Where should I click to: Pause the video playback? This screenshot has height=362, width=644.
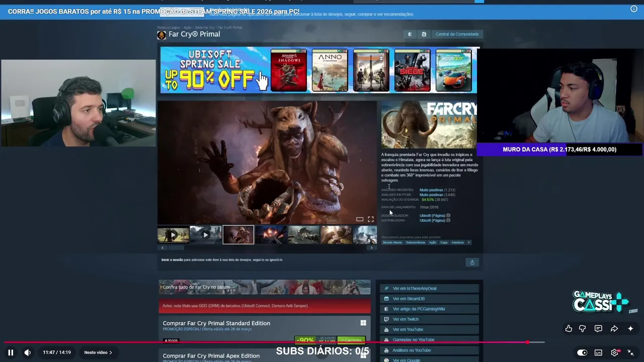click(11, 352)
